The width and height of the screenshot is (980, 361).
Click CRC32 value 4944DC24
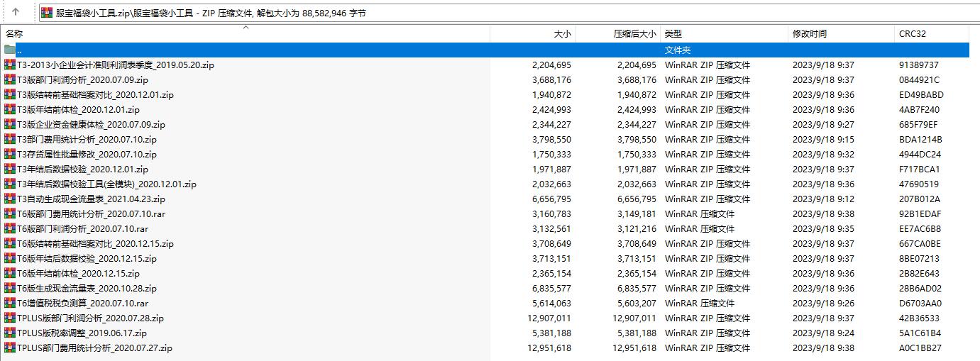coord(920,154)
